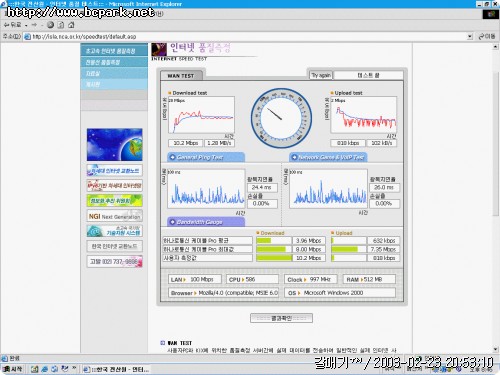The height and width of the screenshot is (375, 500).
Task: Open the green-yellow banner in sidebar
Action: tap(114, 201)
